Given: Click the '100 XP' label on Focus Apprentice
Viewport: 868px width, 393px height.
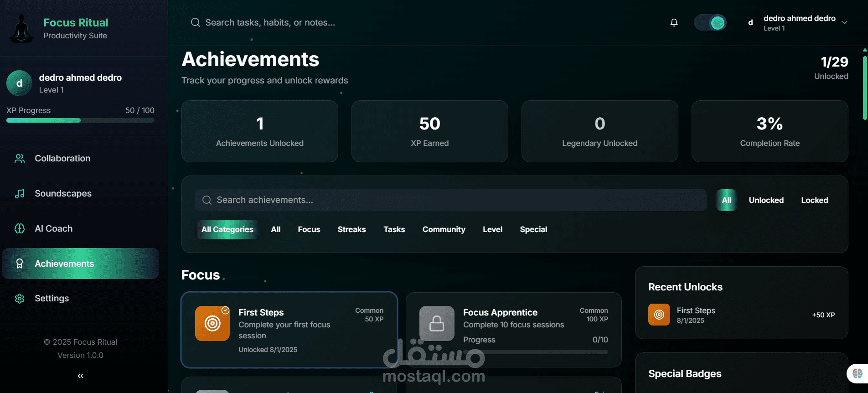Looking at the screenshot, I should point(597,319).
